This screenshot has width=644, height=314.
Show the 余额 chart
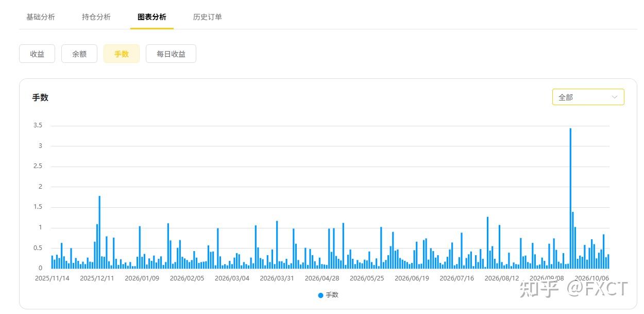(79, 54)
